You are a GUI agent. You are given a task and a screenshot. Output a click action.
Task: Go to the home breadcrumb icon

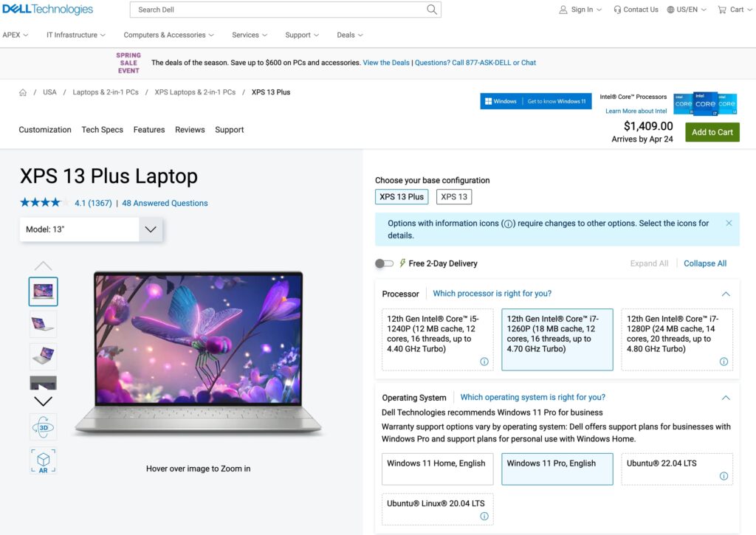[x=23, y=92]
